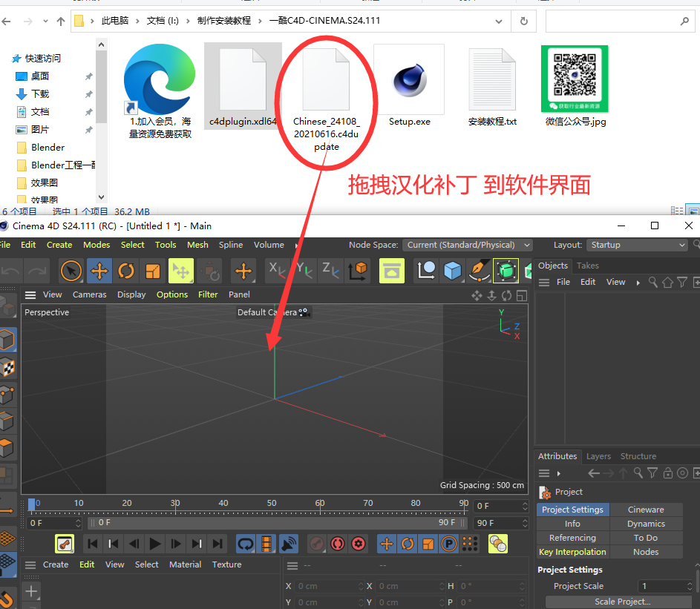Expand File Explorer address history dropdown

tap(499, 21)
